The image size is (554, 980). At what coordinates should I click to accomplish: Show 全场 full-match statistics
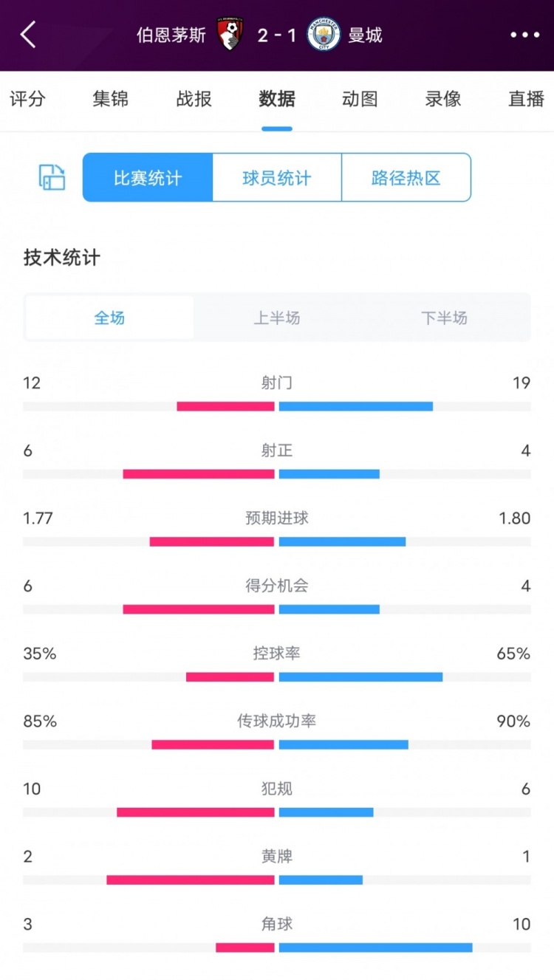(109, 318)
